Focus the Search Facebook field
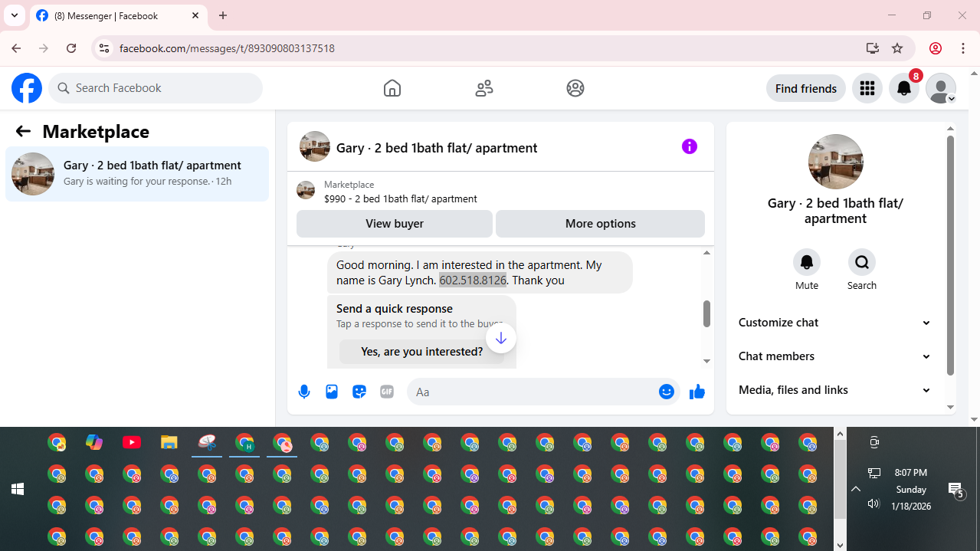This screenshot has width=980, height=551. pos(156,88)
